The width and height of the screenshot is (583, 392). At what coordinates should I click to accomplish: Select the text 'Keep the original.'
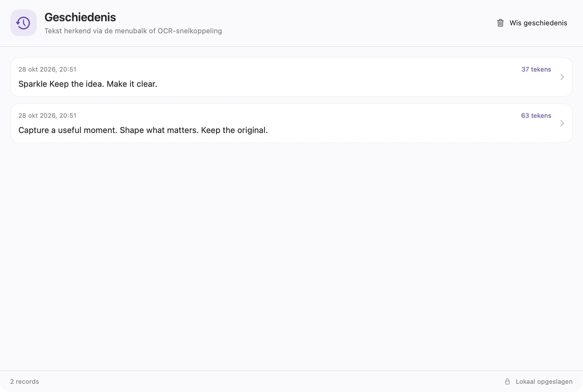coord(234,130)
